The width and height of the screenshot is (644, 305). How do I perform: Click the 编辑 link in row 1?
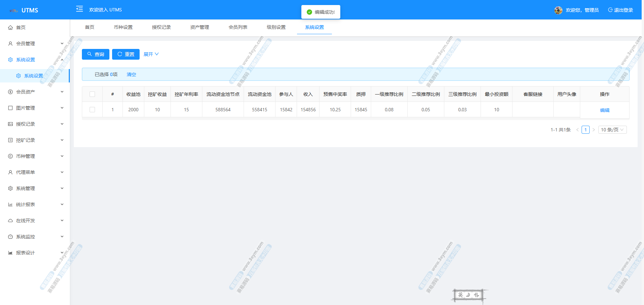(604, 110)
